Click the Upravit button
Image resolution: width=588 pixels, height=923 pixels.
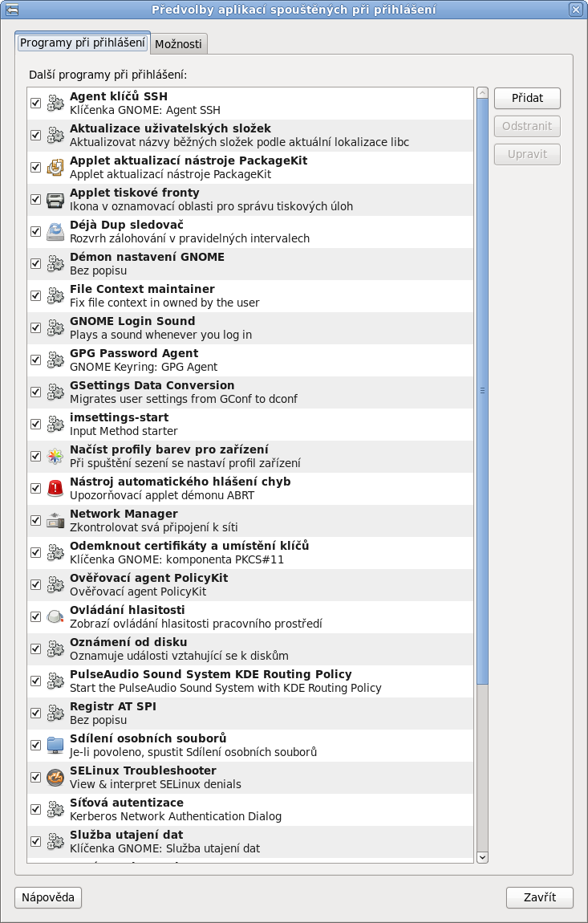[x=527, y=154]
